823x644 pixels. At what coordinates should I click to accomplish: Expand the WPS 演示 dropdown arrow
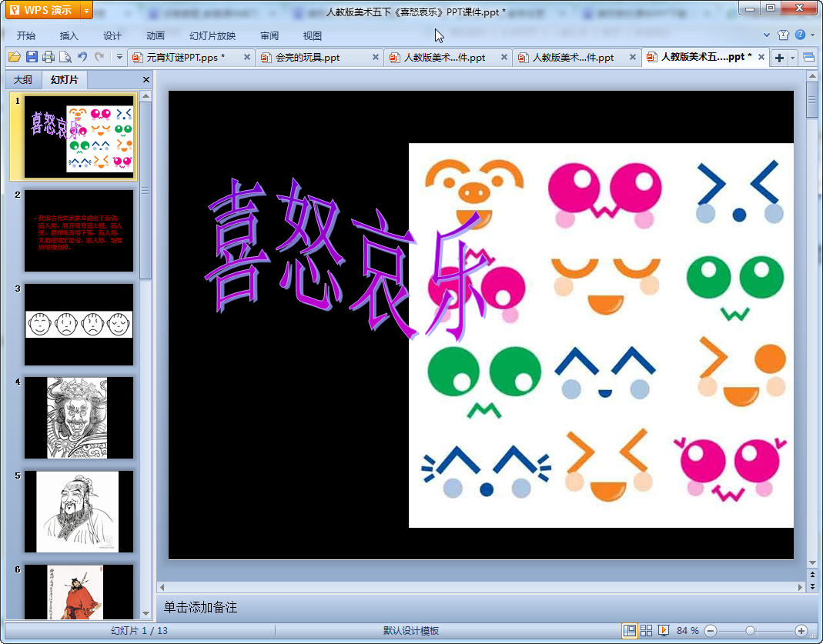click(x=86, y=10)
